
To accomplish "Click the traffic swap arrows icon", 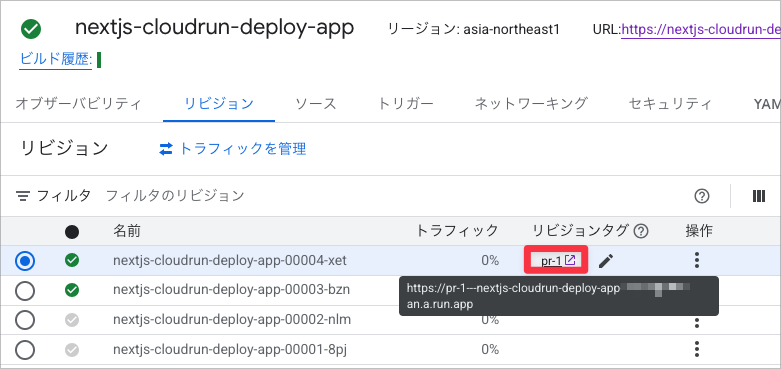I will point(165,149).
